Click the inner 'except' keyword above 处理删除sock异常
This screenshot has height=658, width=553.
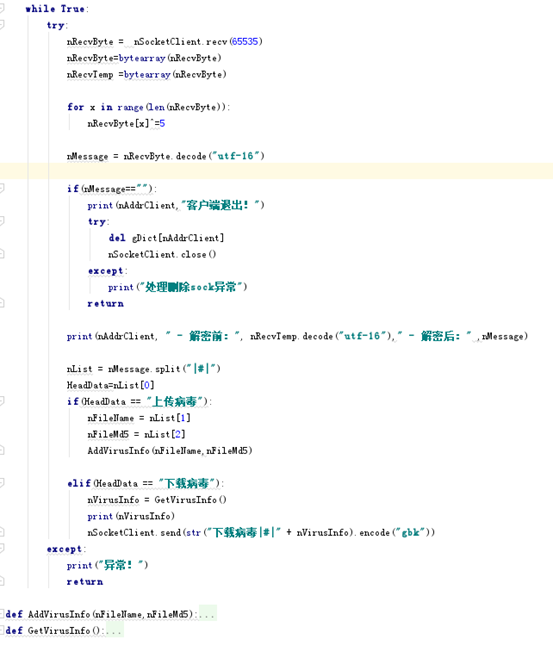click(x=105, y=271)
